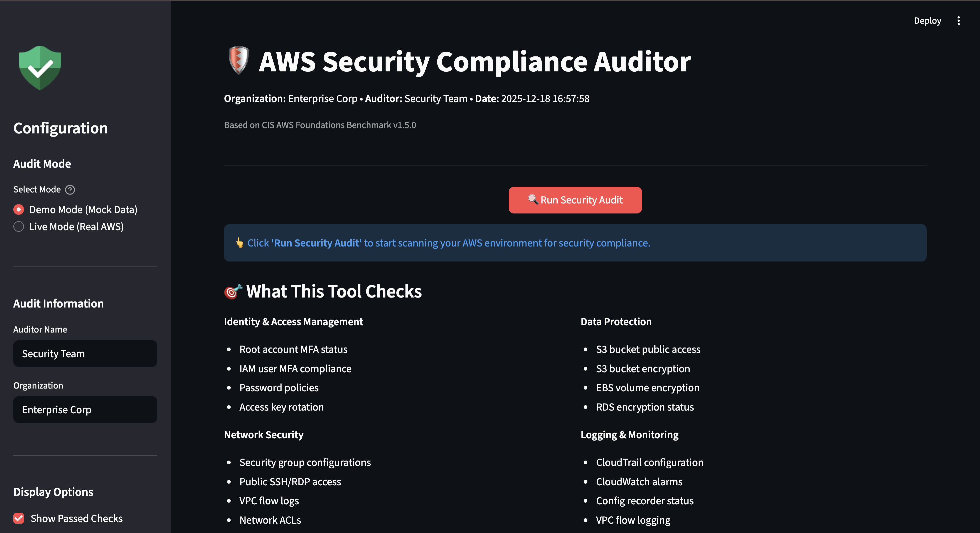Screen dimensions: 980x533
Task: Click the red shield icon beside title
Action: [239, 60]
